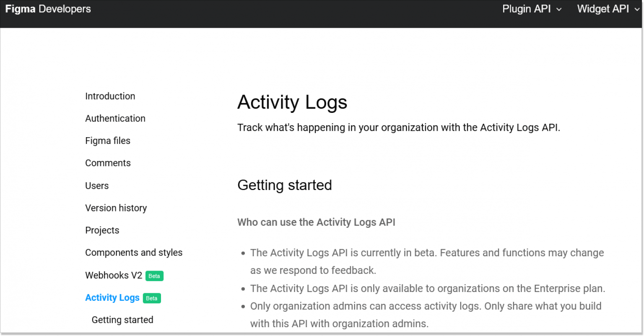Open the Authentication section
Screen dimensions: 644x336
coord(115,118)
